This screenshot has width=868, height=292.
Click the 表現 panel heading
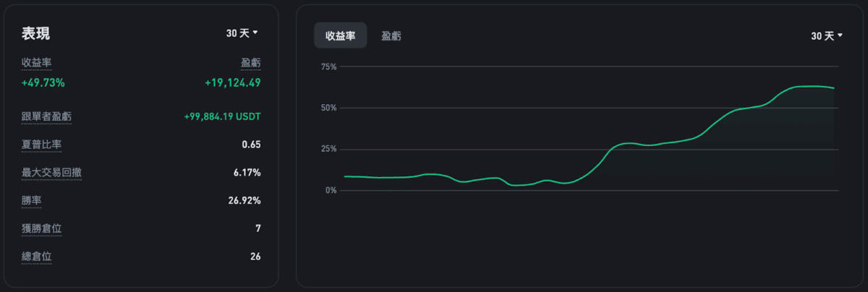click(36, 33)
